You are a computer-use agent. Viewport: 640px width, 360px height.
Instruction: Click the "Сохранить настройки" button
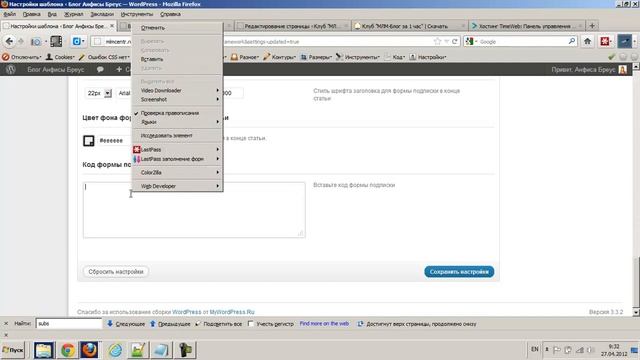pyautogui.click(x=459, y=271)
